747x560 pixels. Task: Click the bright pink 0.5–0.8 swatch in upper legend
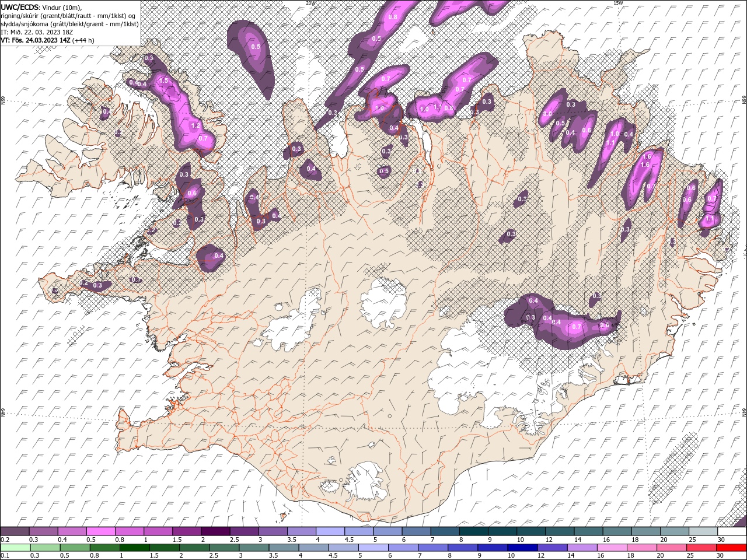tap(101, 531)
